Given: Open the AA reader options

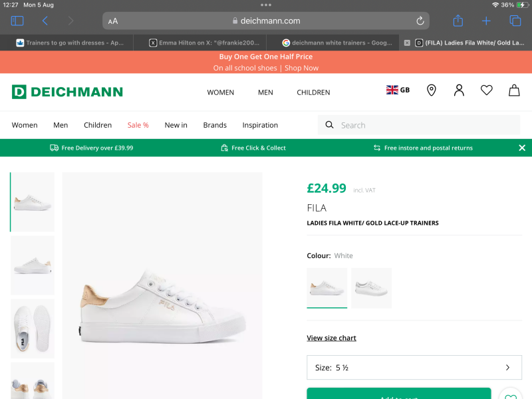Looking at the screenshot, I should 113,21.
